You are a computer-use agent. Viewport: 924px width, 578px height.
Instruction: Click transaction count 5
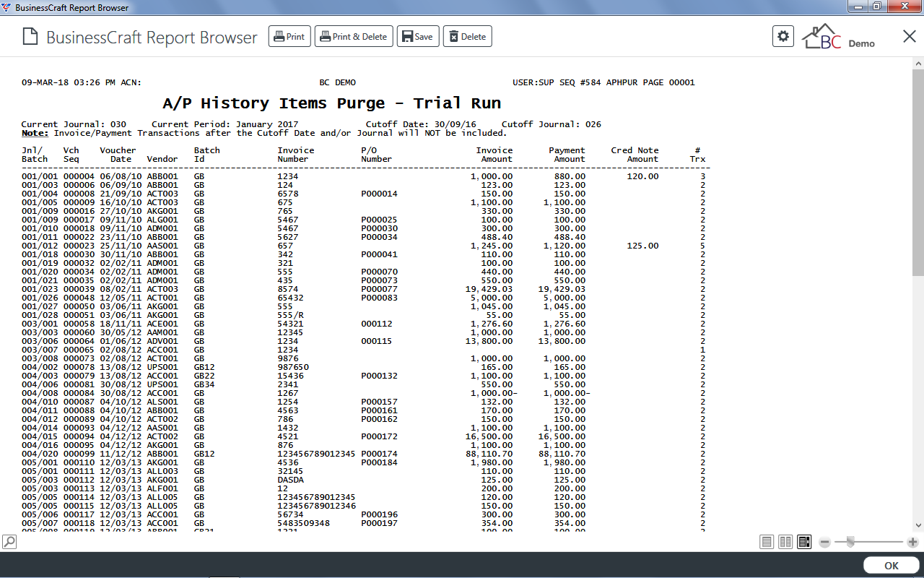[x=702, y=246]
